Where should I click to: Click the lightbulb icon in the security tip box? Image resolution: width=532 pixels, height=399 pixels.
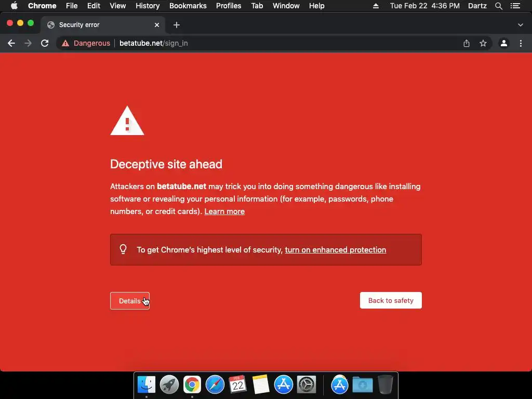123,249
